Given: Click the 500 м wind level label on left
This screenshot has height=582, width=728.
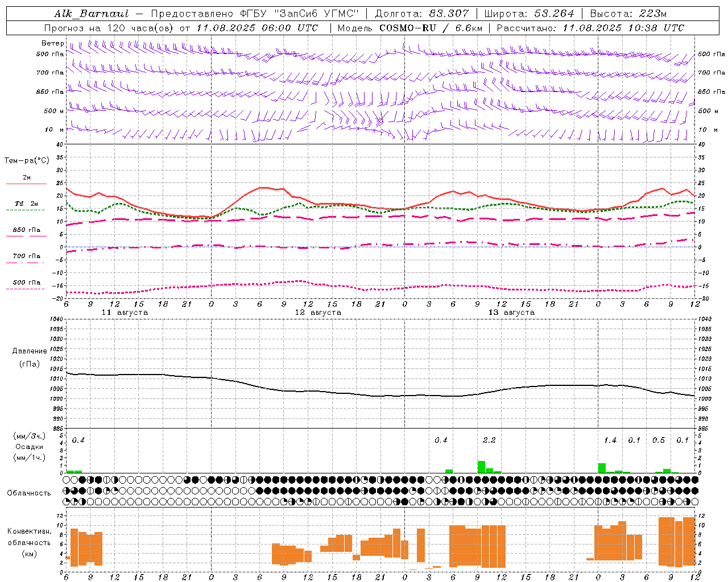Looking at the screenshot, I should [54, 111].
